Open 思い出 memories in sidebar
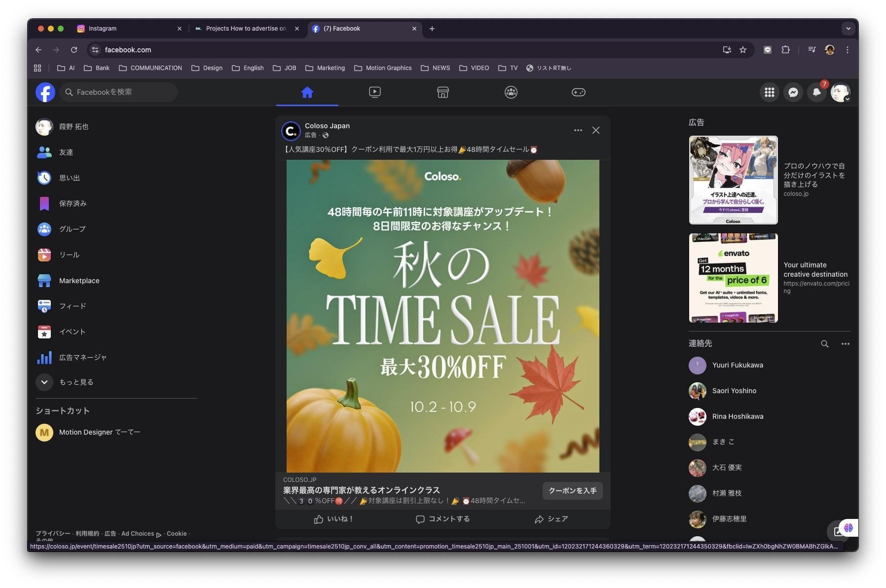886x588 pixels. pos(116,178)
